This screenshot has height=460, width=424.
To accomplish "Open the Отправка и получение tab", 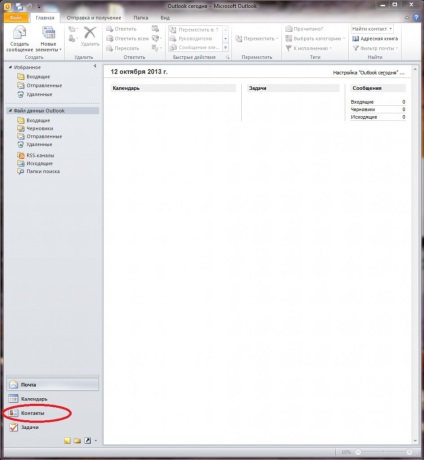I will (x=94, y=18).
